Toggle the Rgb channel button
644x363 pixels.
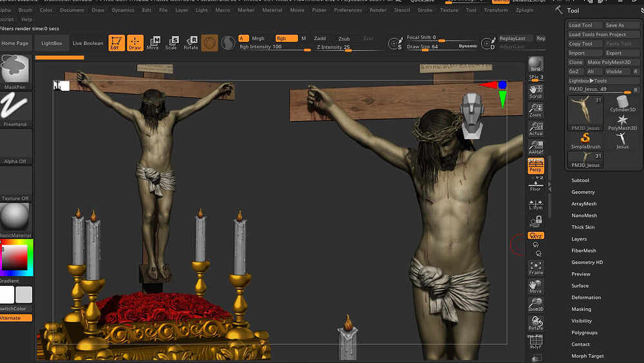coord(287,38)
